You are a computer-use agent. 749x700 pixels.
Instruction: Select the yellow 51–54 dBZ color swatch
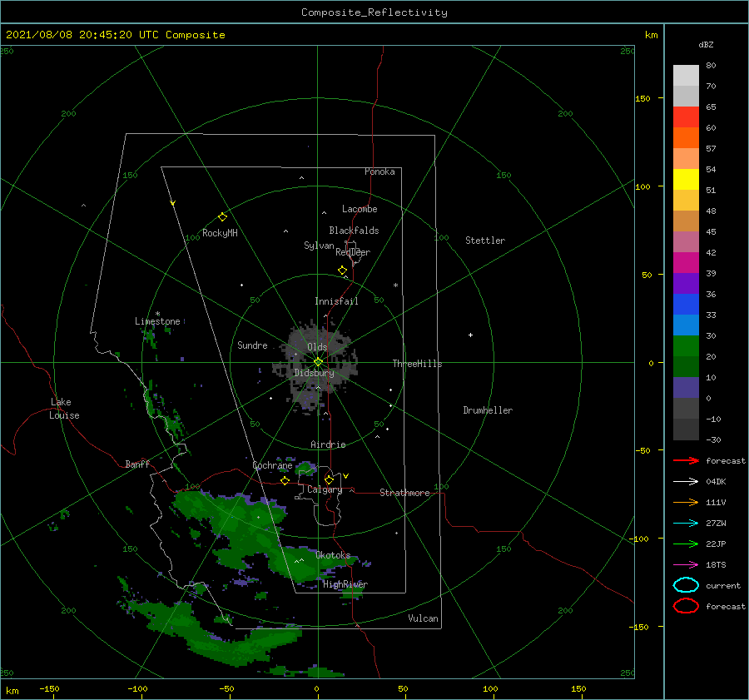[686, 179]
